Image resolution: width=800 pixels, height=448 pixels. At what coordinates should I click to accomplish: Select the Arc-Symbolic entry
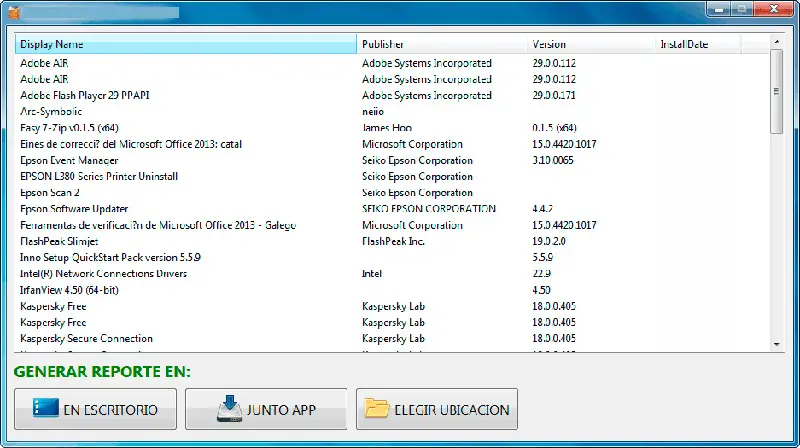pyautogui.click(x=392, y=111)
